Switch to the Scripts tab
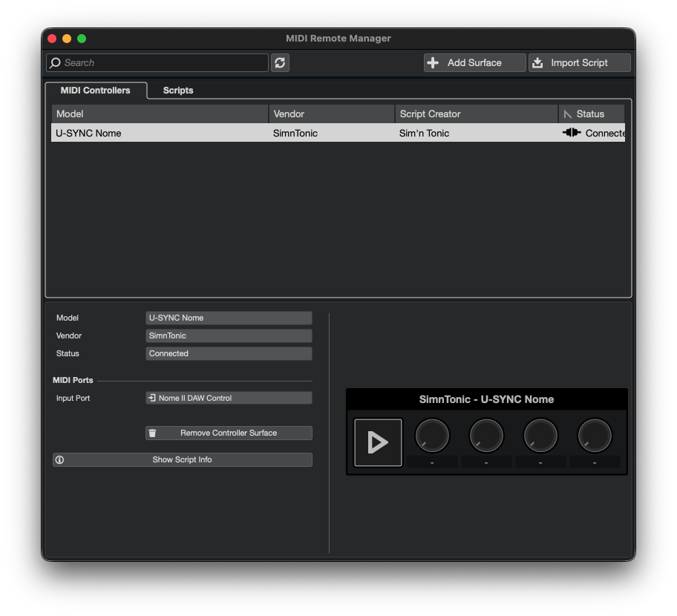 click(178, 91)
